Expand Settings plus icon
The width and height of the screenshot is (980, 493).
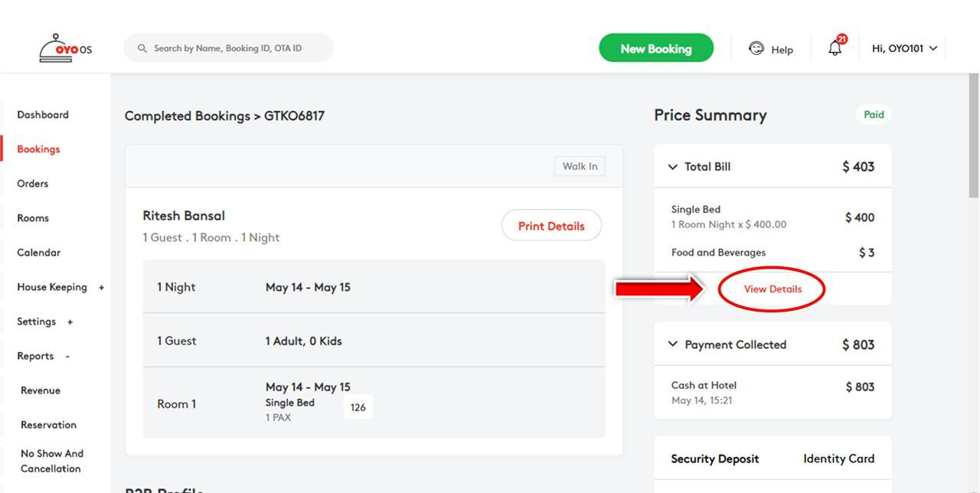(x=70, y=322)
